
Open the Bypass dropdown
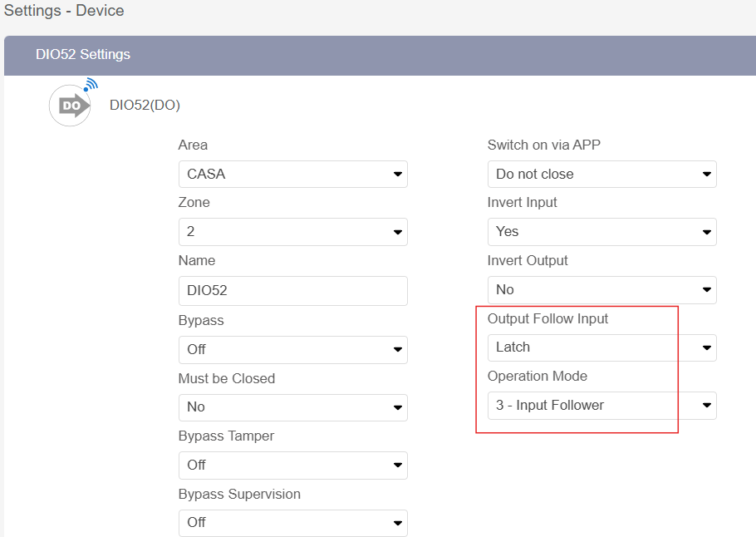[x=292, y=349]
